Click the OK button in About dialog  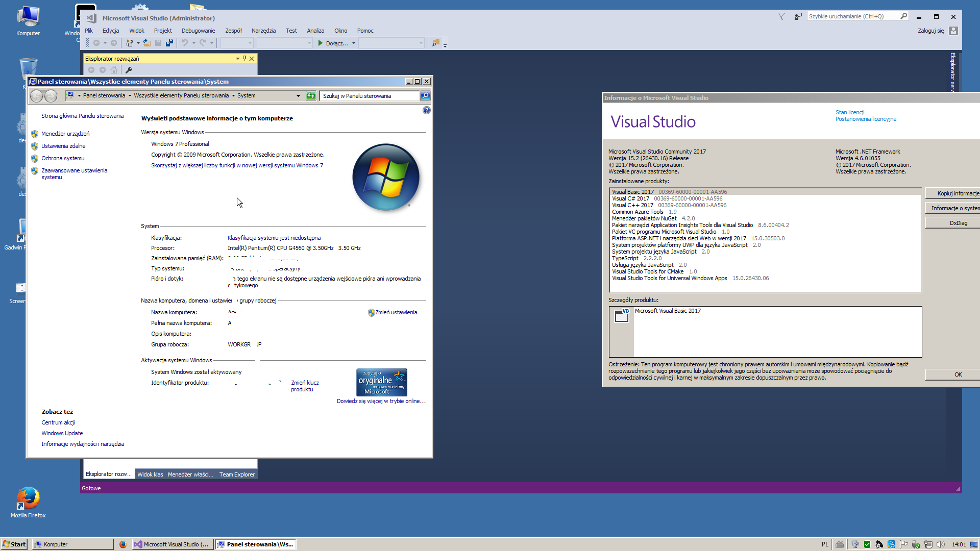pyautogui.click(x=952, y=374)
